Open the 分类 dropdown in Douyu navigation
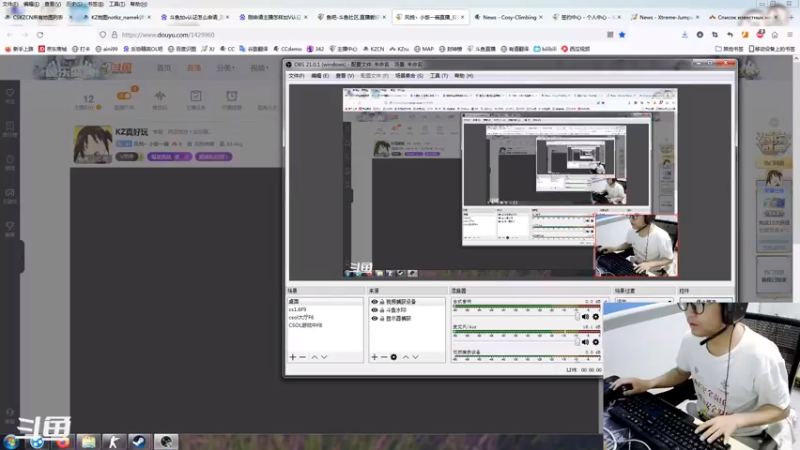Screen dimensions: 800x450 pyautogui.click(x=225, y=68)
